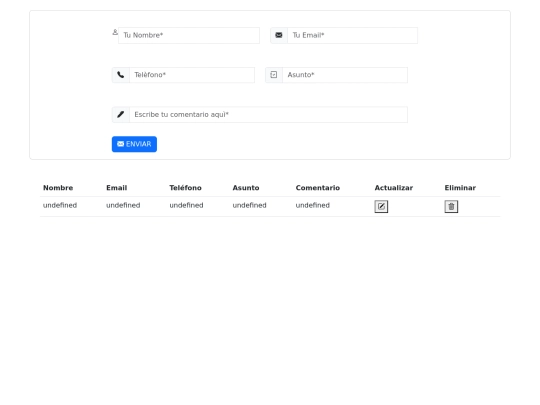Focus the Telèfono input field
Screen dimensions: 540x405
click(192, 75)
